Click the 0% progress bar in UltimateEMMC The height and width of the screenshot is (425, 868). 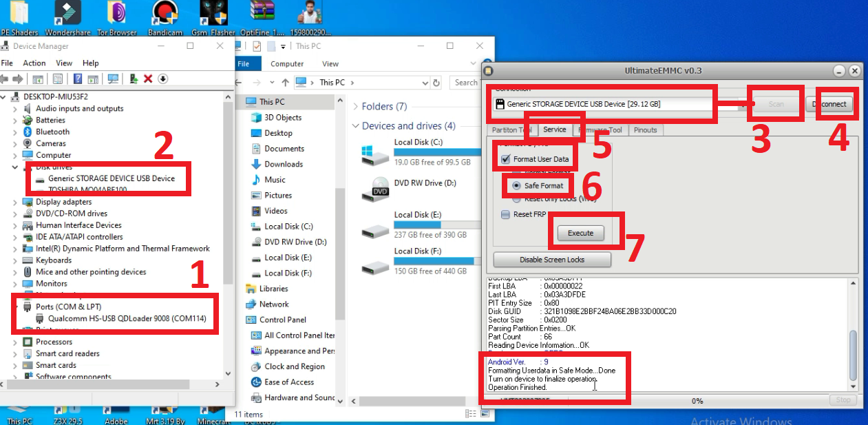pos(697,400)
